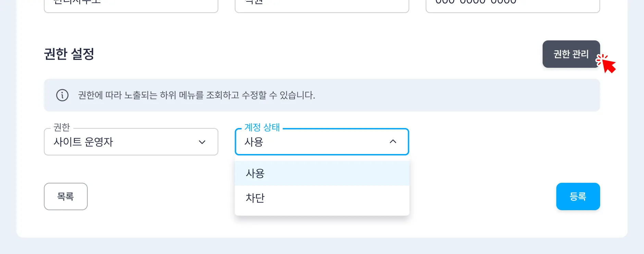Click the down chevron in the 권한 dropdown

pos(202,142)
